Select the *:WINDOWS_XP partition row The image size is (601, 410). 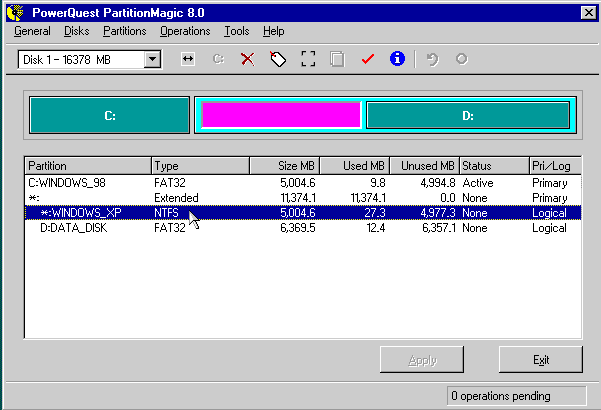(303, 213)
